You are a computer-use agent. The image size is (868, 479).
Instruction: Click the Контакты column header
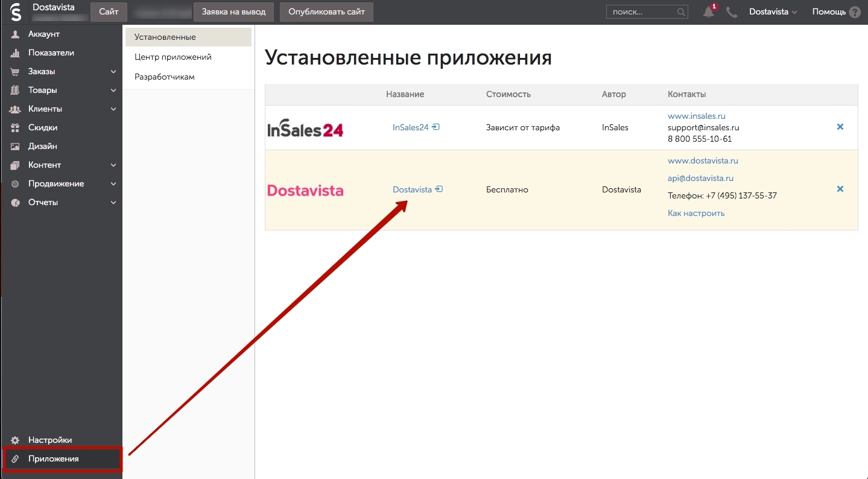(687, 95)
